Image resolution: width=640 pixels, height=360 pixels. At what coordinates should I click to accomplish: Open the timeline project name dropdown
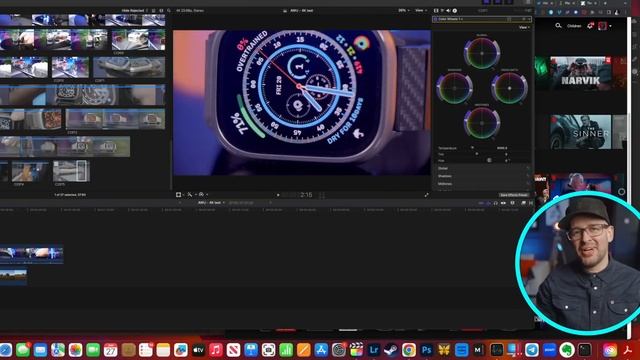[211, 203]
